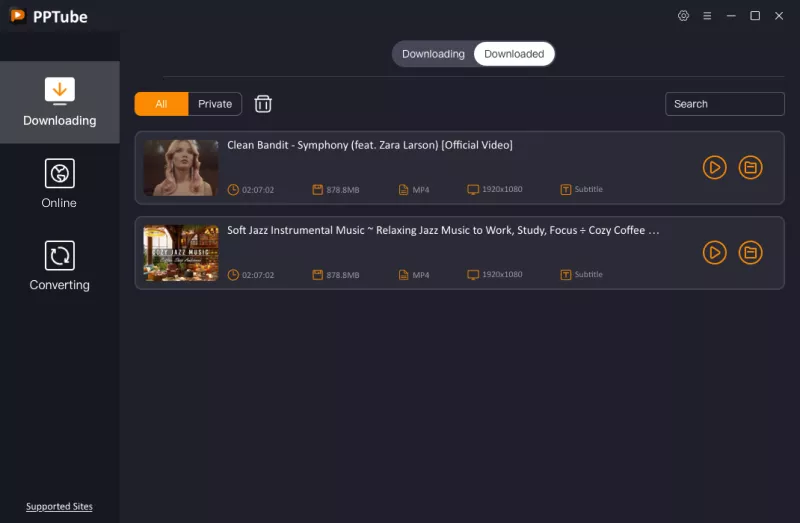This screenshot has height=523, width=800.
Task: Go to the Online section
Action: [59, 184]
